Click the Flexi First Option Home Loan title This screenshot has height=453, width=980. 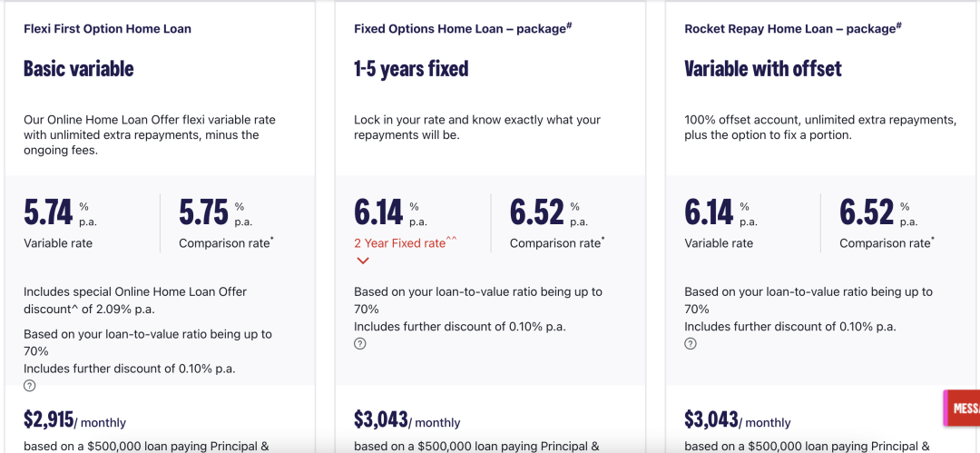coord(107,28)
